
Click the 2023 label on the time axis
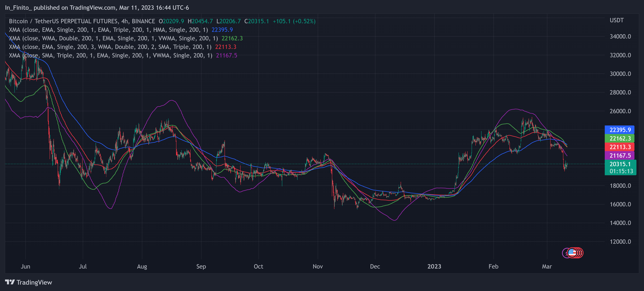click(x=434, y=267)
